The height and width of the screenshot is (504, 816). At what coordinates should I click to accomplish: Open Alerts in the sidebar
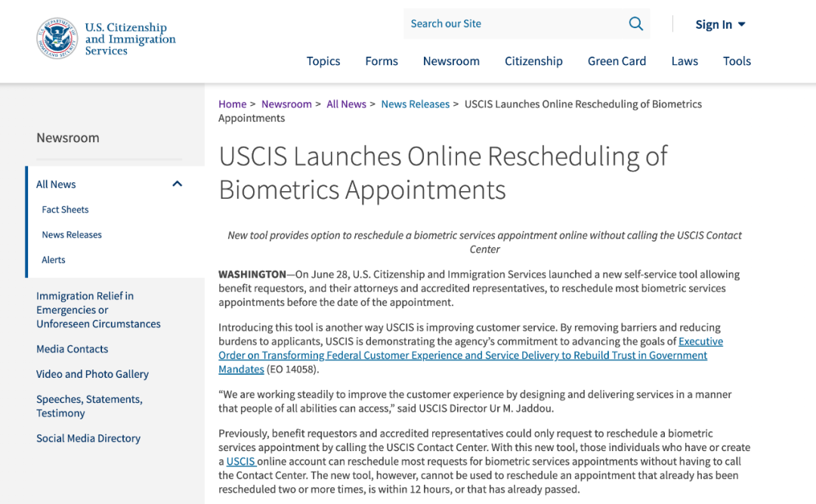tap(54, 260)
